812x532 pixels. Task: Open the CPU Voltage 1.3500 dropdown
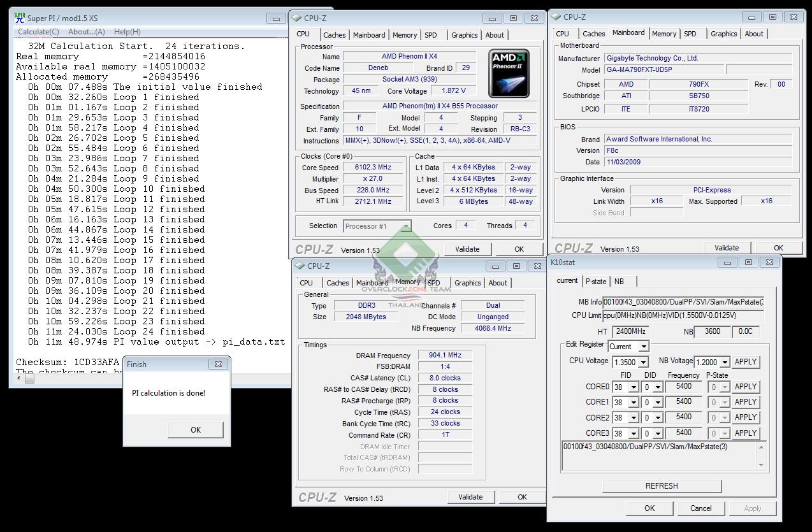pos(643,362)
